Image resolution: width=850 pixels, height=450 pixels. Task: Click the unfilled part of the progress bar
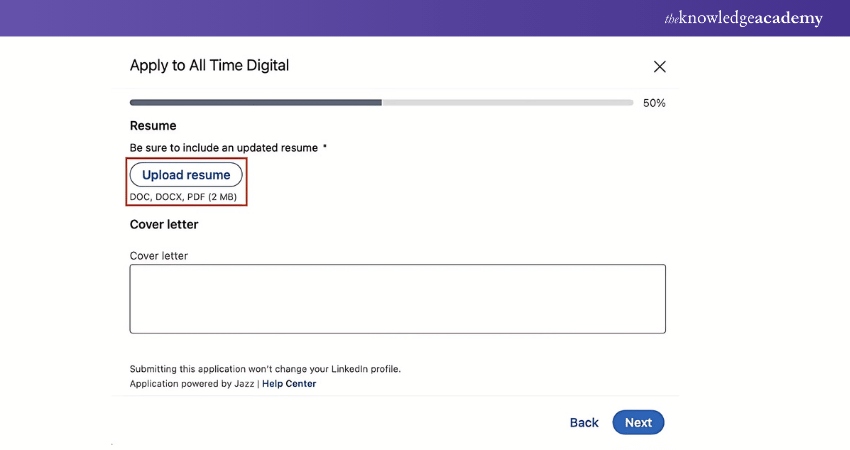[507, 102]
